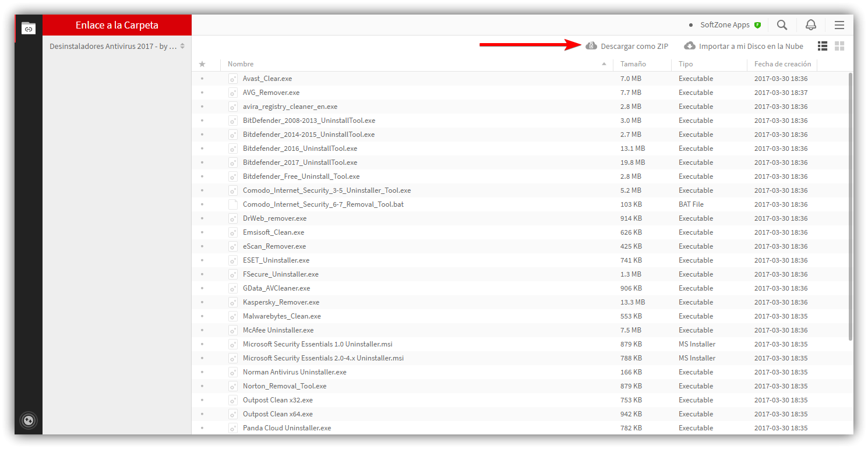
Task: Open the hamburger menu
Action: [839, 25]
